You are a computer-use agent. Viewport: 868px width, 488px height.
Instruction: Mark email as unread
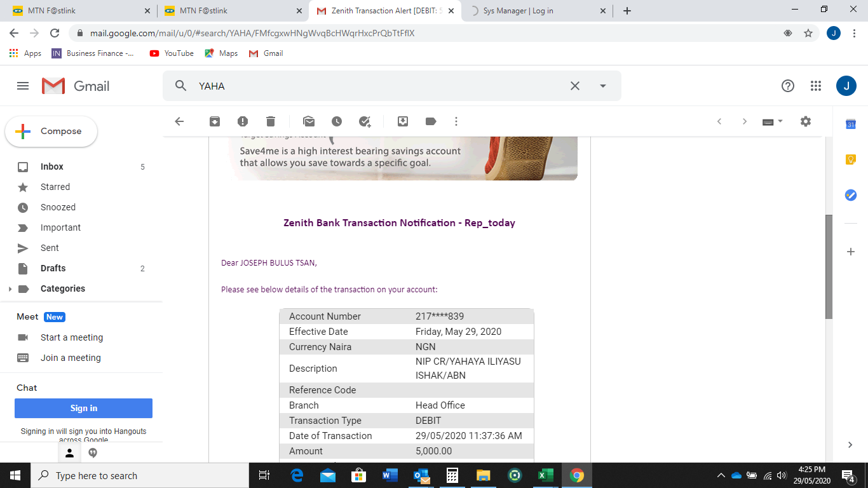pyautogui.click(x=309, y=121)
